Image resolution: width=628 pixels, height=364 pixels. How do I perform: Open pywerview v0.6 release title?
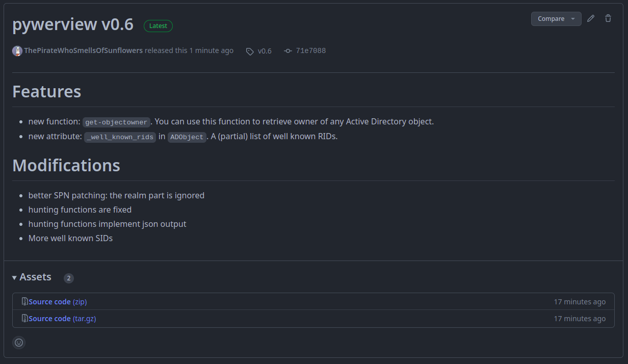73,24
